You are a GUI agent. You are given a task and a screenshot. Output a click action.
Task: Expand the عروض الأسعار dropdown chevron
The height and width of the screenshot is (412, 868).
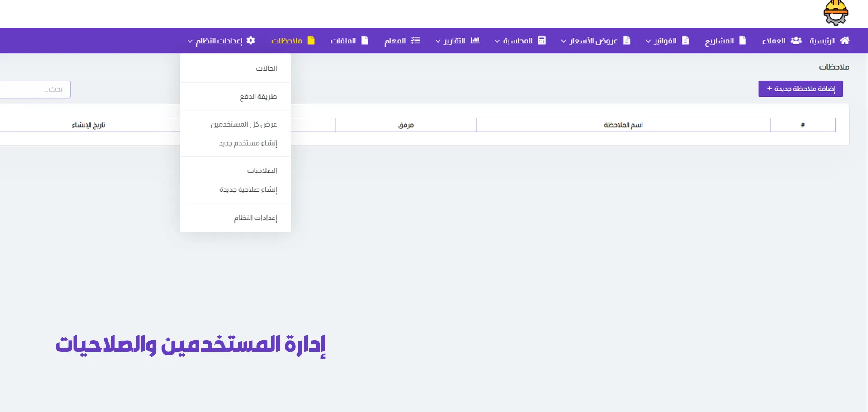[x=563, y=41]
